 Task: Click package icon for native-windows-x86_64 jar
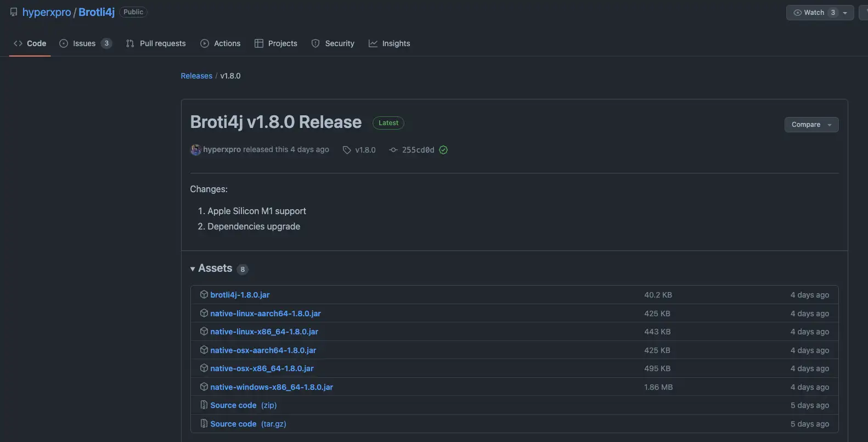click(204, 387)
